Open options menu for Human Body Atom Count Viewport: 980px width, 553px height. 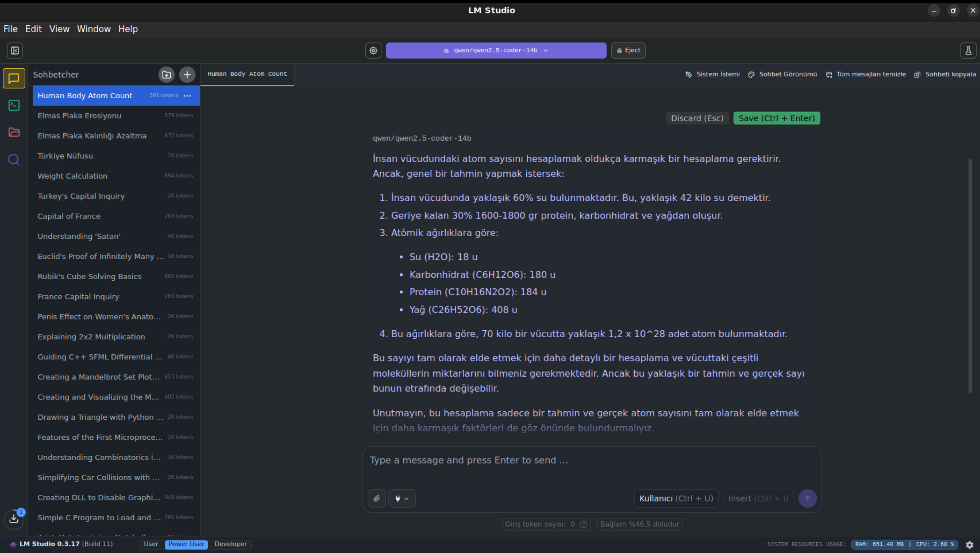[x=187, y=96]
